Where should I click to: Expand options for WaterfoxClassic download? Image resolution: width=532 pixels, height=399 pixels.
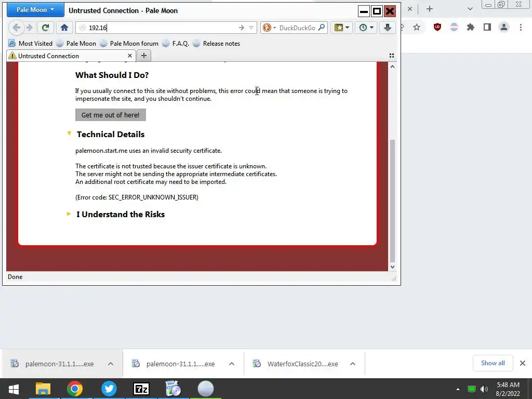pos(353,364)
